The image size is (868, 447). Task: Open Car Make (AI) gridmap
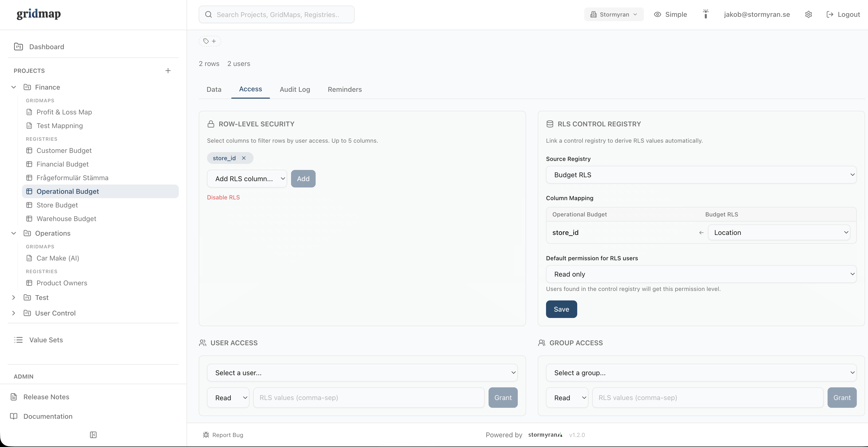58,258
